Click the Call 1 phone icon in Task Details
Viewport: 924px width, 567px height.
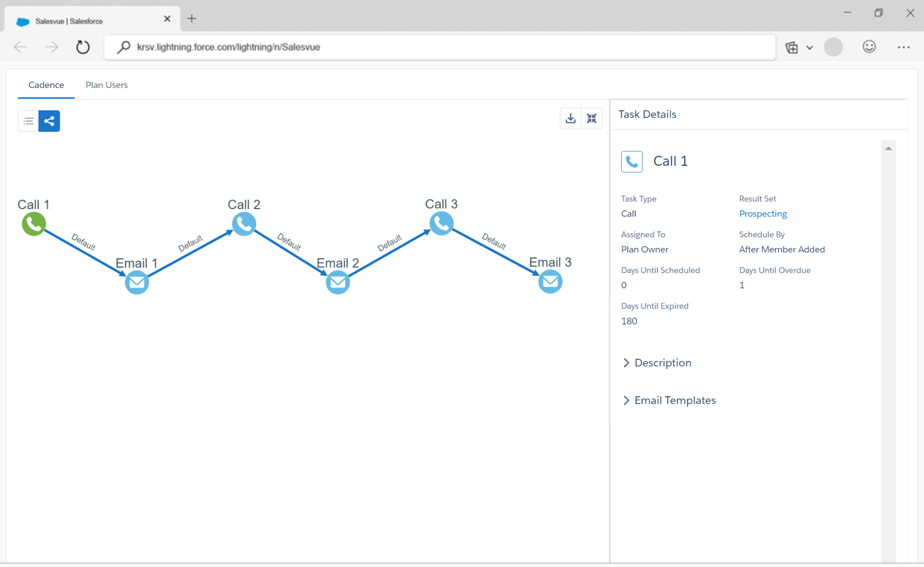click(632, 161)
